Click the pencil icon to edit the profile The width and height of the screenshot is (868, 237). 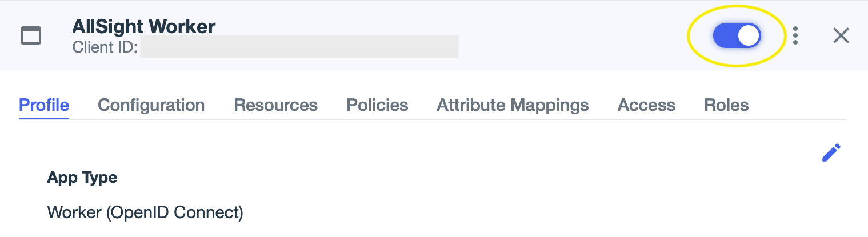tap(831, 152)
